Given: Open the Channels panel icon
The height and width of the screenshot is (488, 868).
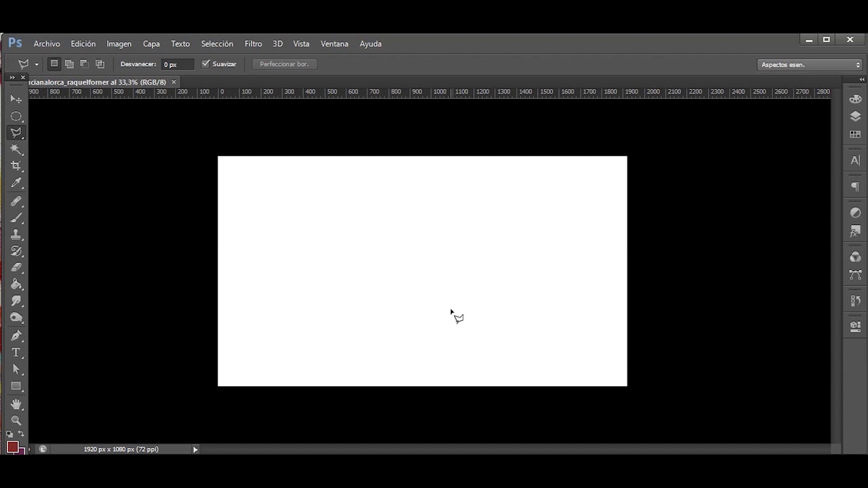Looking at the screenshot, I should point(855,257).
